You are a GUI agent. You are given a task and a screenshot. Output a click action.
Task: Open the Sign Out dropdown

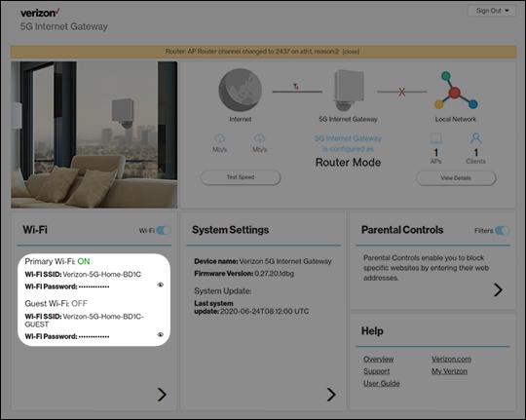[x=492, y=11]
